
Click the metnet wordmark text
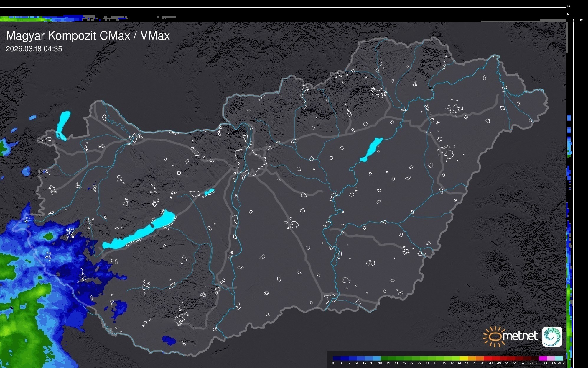(520, 336)
